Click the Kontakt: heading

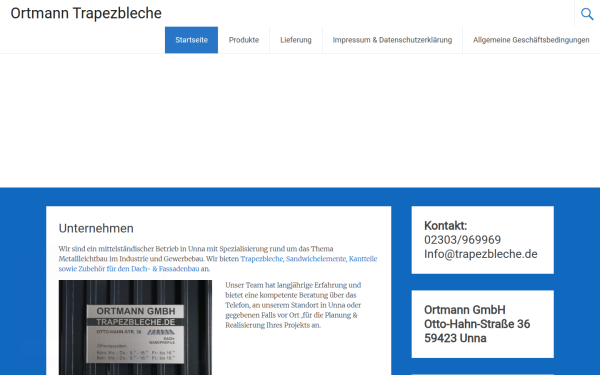coord(445,225)
